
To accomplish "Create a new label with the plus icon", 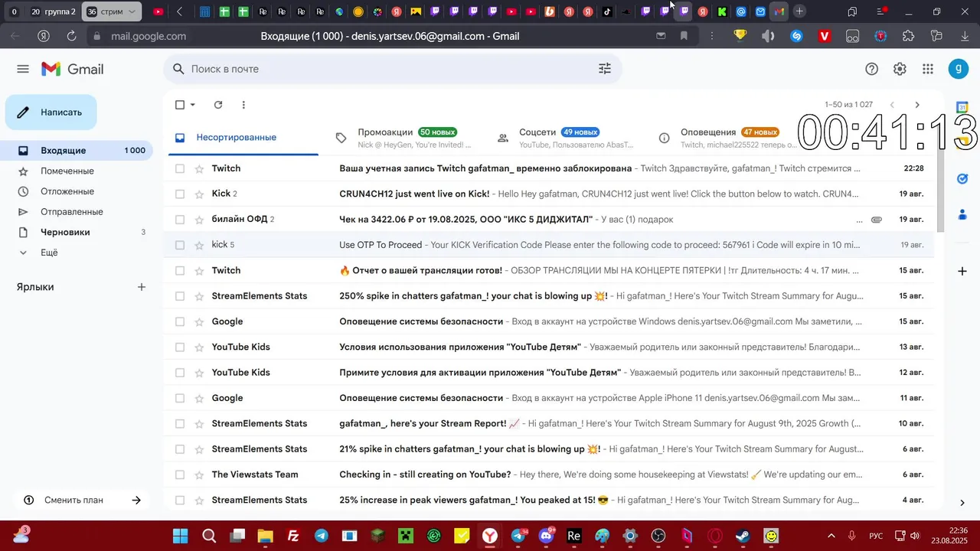I will [142, 287].
